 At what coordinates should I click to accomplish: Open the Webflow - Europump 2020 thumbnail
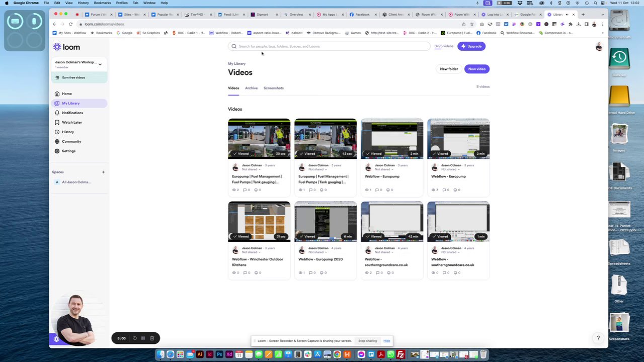[x=326, y=222]
